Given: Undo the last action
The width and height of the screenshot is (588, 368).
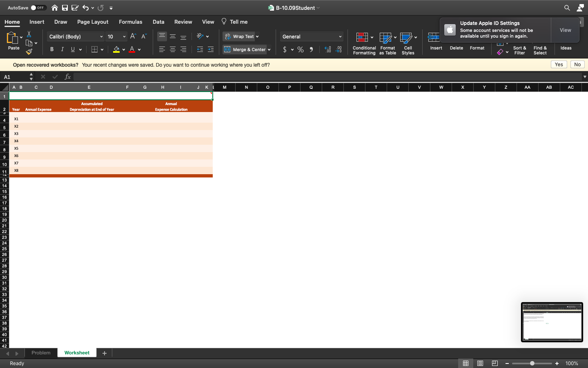Looking at the screenshot, I should point(85,7).
